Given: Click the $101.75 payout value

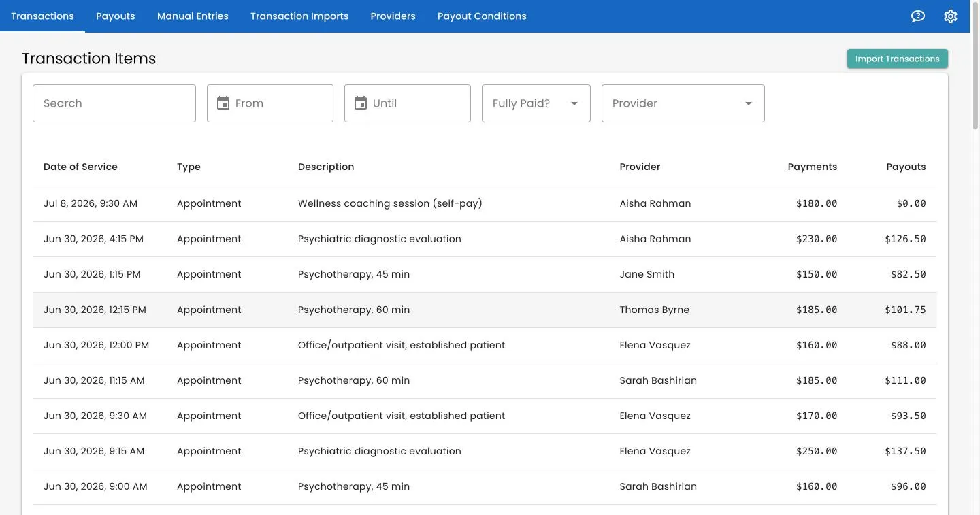Looking at the screenshot, I should coord(905,310).
